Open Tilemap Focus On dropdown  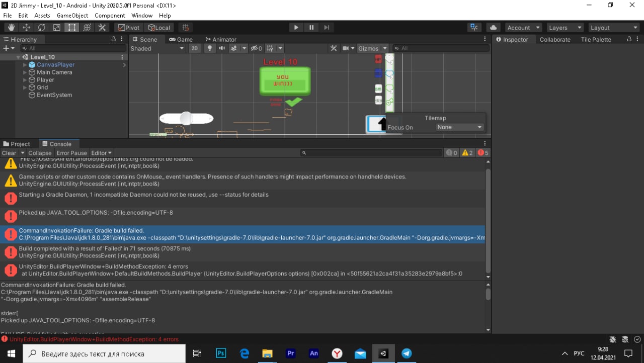[x=460, y=127]
